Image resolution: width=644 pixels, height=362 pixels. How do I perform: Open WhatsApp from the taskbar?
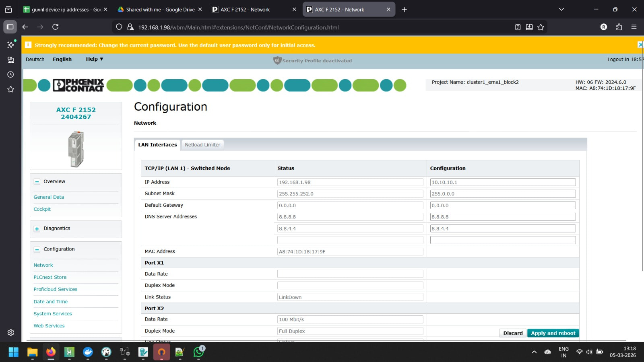coord(198,352)
